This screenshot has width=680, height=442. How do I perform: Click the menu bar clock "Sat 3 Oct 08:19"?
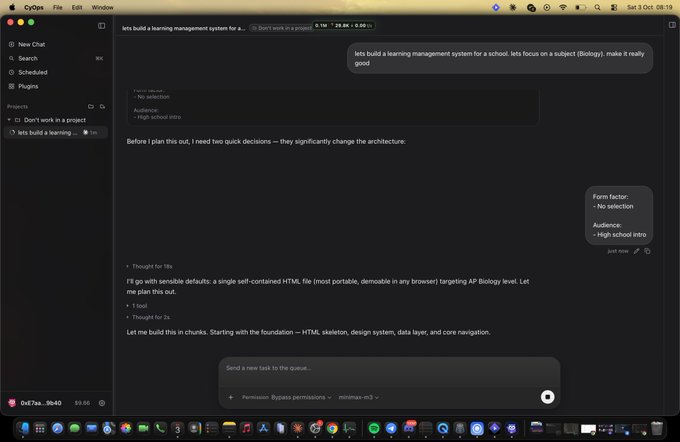click(x=649, y=7)
